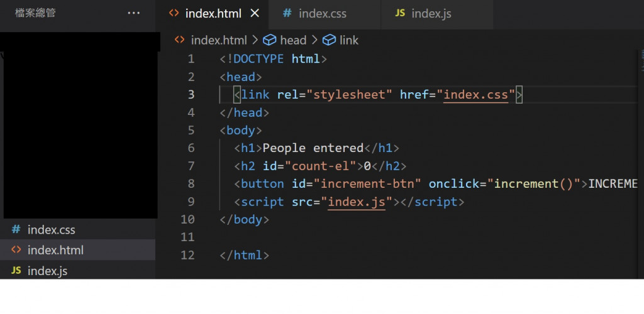Click the HTML icon on index.html tab
The width and height of the screenshot is (644, 314).
tap(174, 13)
